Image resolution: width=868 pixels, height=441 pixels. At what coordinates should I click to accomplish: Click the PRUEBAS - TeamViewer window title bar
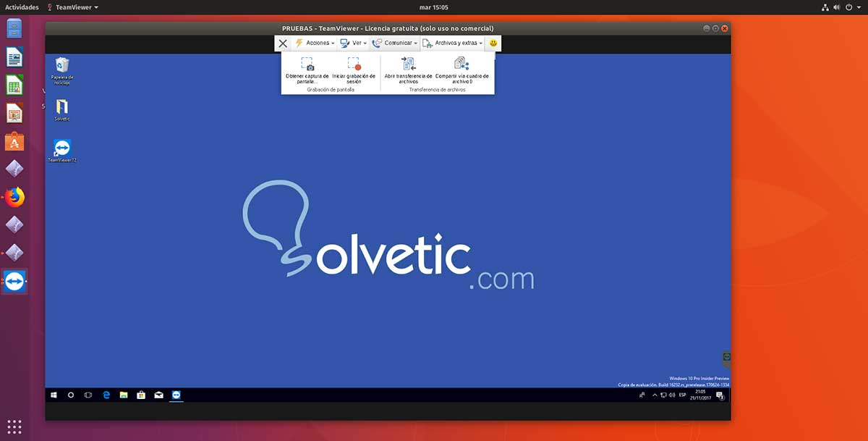[388, 28]
